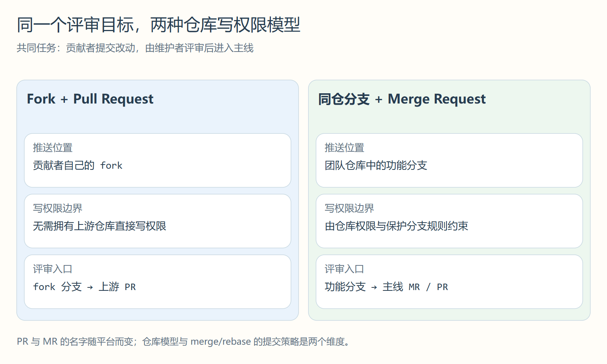The width and height of the screenshot is (607, 364).
Task: Click the arrow in 功能分支 → 主线
Action: (x=374, y=287)
